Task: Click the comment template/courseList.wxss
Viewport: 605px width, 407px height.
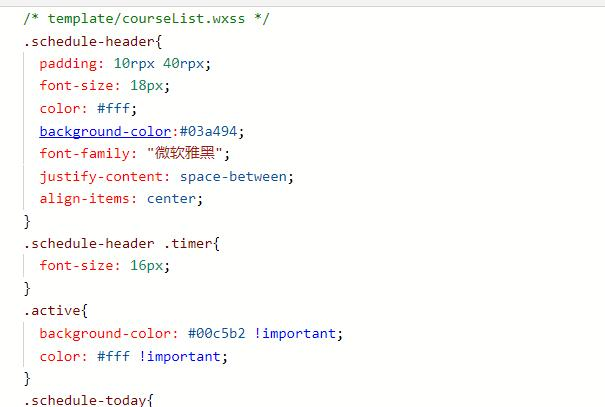Action: pos(146,19)
